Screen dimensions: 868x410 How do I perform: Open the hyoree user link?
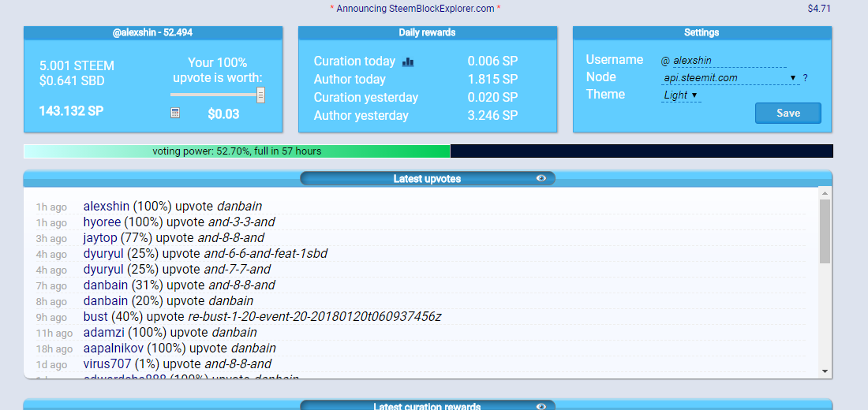(103, 222)
